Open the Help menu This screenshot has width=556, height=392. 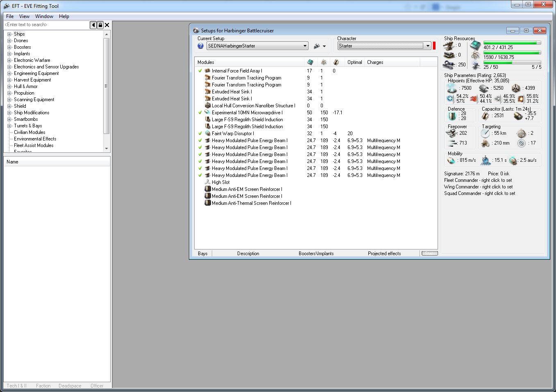[x=64, y=16]
